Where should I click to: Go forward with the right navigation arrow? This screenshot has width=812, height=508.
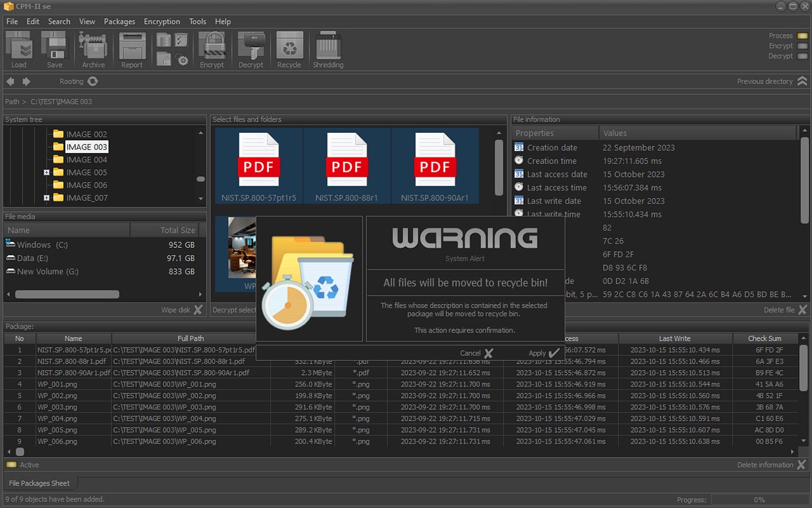[x=26, y=81]
